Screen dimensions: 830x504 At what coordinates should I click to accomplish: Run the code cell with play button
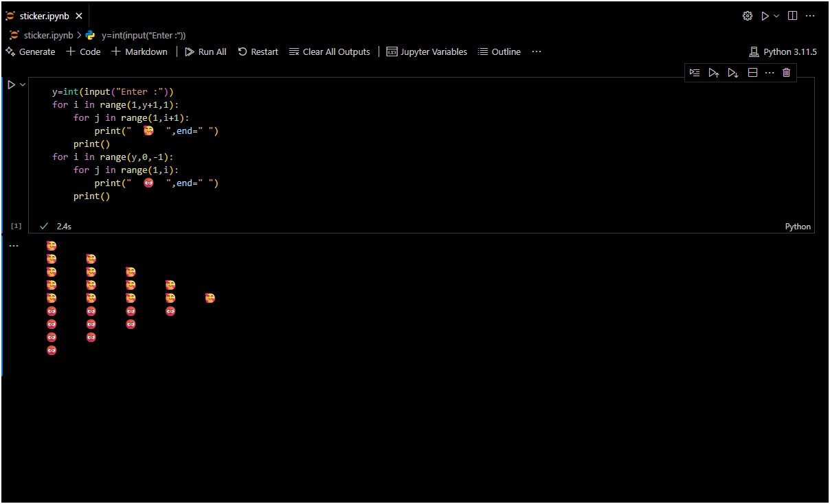coord(12,84)
